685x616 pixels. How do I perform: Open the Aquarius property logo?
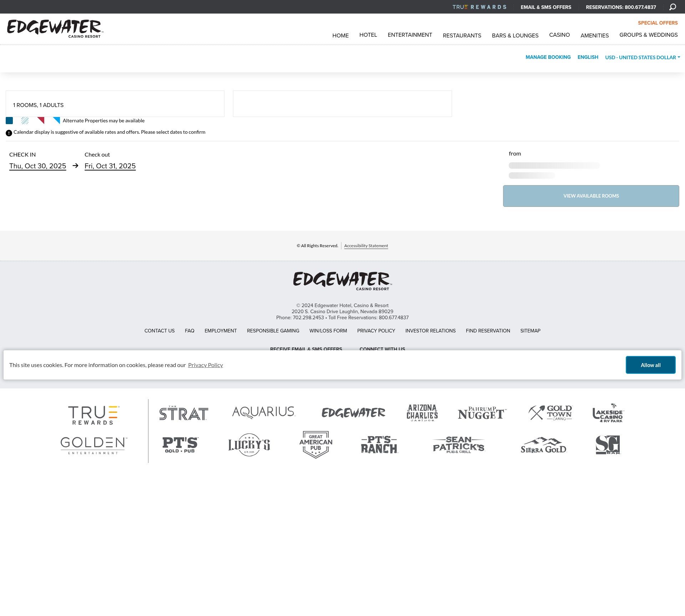click(x=264, y=412)
